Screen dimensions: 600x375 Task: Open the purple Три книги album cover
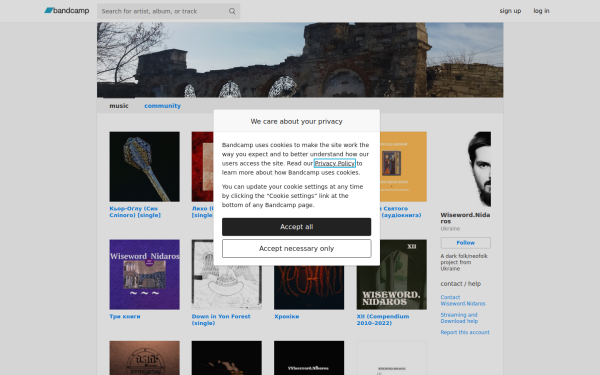tap(145, 275)
